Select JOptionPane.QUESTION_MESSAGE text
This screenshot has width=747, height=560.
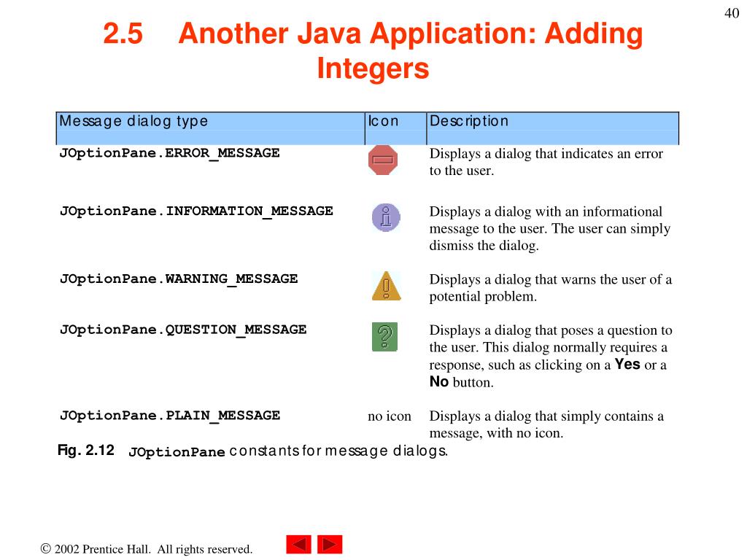[183, 330]
